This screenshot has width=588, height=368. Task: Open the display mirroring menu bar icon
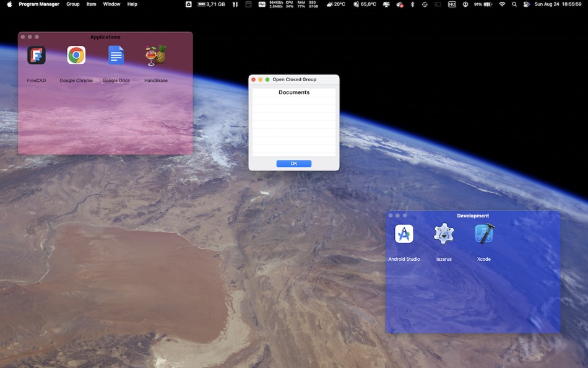click(x=386, y=4)
